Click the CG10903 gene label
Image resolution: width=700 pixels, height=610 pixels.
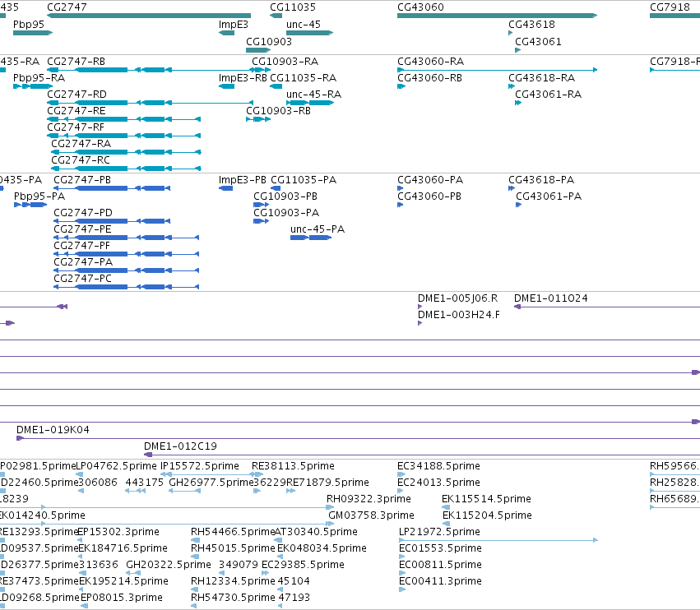tap(269, 41)
